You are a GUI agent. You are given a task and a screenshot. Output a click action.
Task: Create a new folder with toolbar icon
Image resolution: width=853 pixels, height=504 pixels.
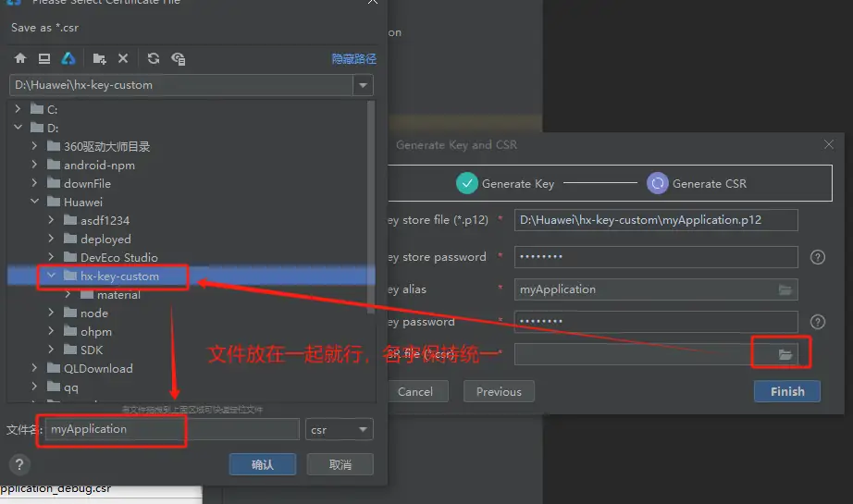click(x=99, y=58)
